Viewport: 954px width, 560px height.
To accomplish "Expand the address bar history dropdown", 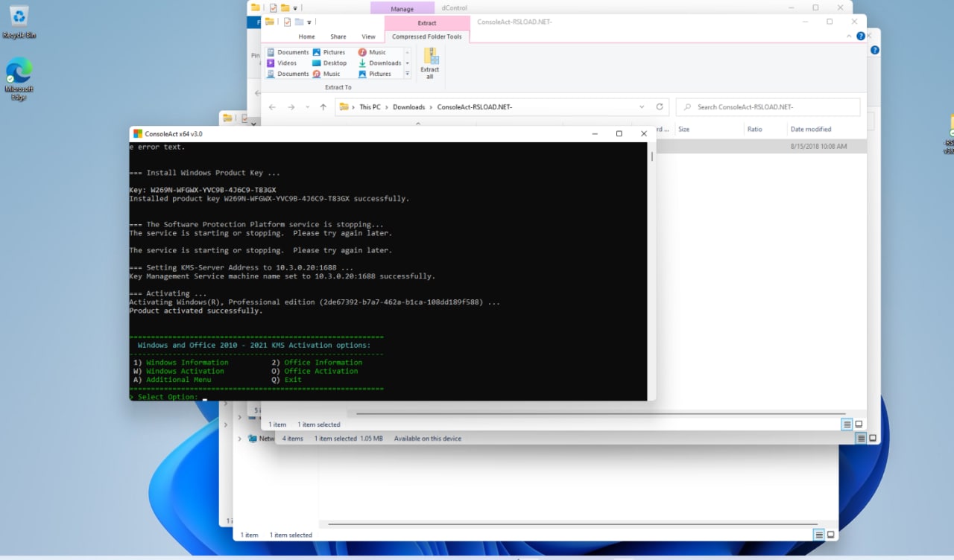I will (x=642, y=107).
